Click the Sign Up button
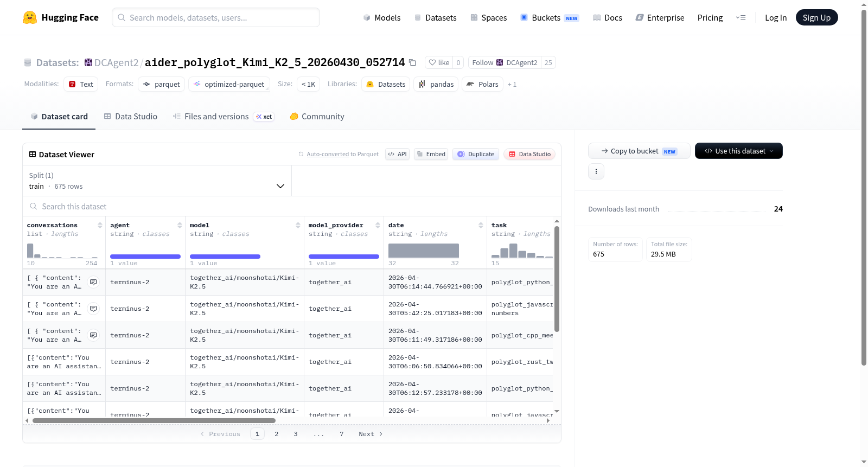 pos(816,17)
